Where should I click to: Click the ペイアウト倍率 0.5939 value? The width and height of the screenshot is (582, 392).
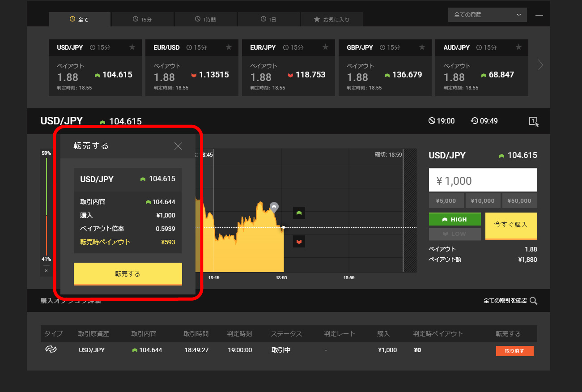click(x=166, y=229)
